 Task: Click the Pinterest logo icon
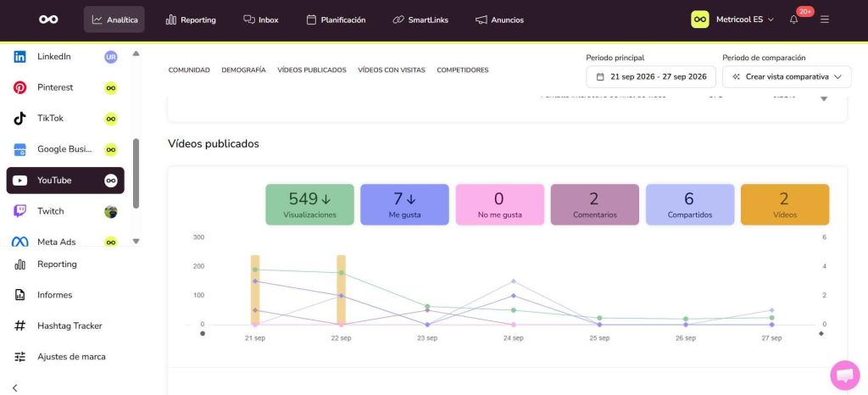click(x=20, y=87)
